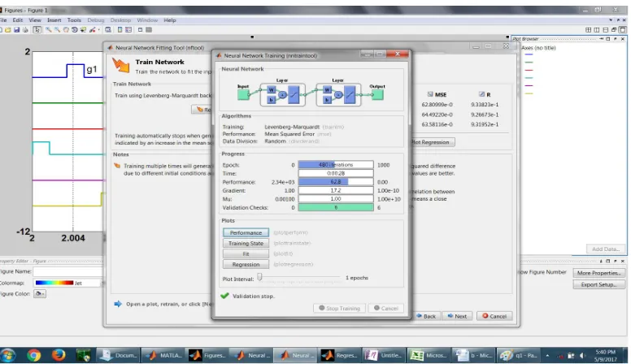Click the Epoch progress bar
Viewport: 631px width, 364px height.
pyautogui.click(x=336, y=164)
